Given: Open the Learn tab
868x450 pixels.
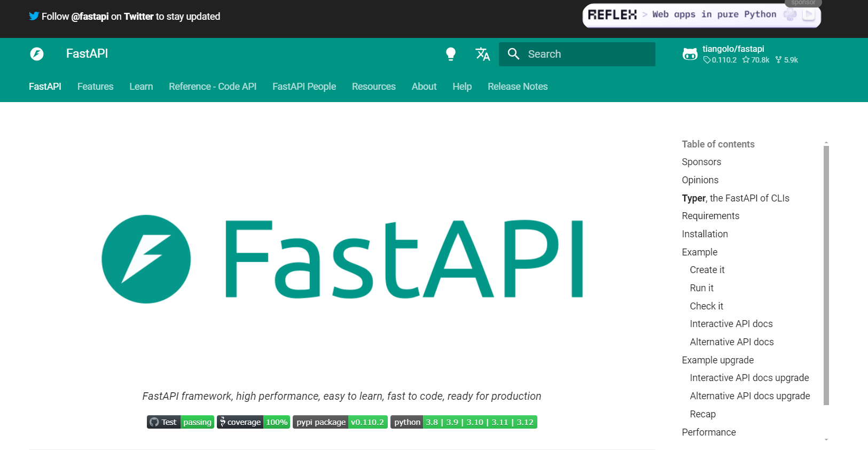Looking at the screenshot, I should tap(141, 87).
